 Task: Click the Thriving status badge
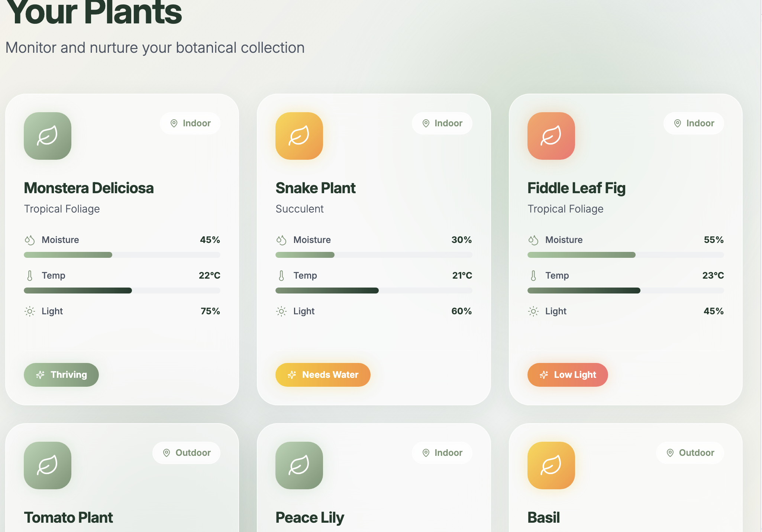(x=61, y=375)
